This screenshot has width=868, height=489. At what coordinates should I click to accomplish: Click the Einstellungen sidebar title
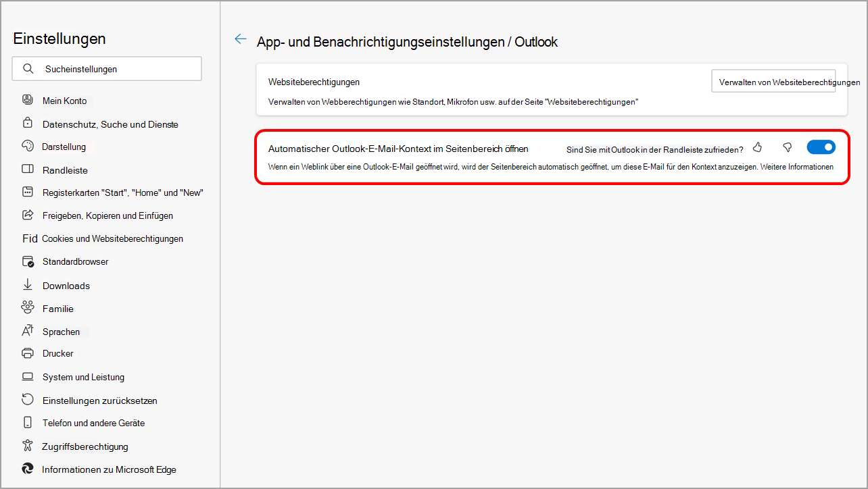point(59,38)
